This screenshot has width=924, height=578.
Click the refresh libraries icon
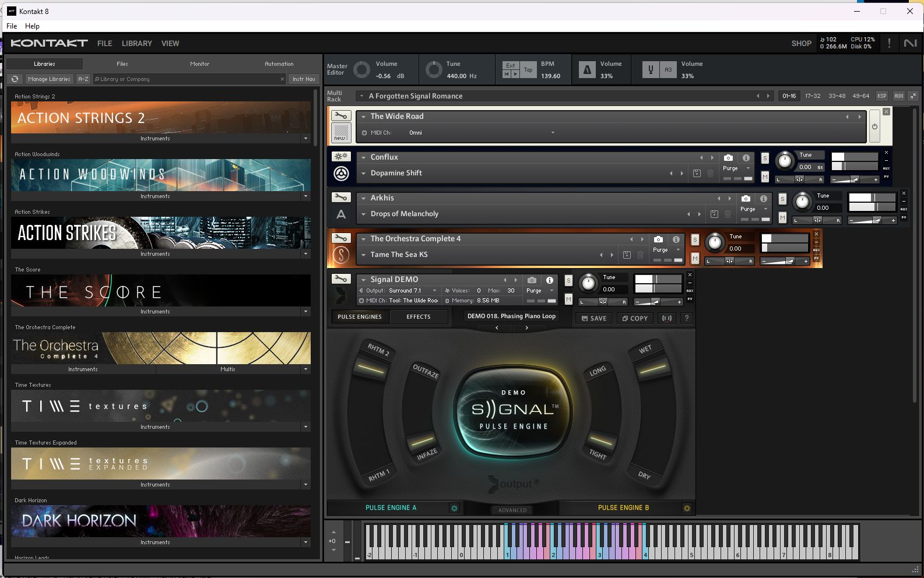click(x=15, y=79)
